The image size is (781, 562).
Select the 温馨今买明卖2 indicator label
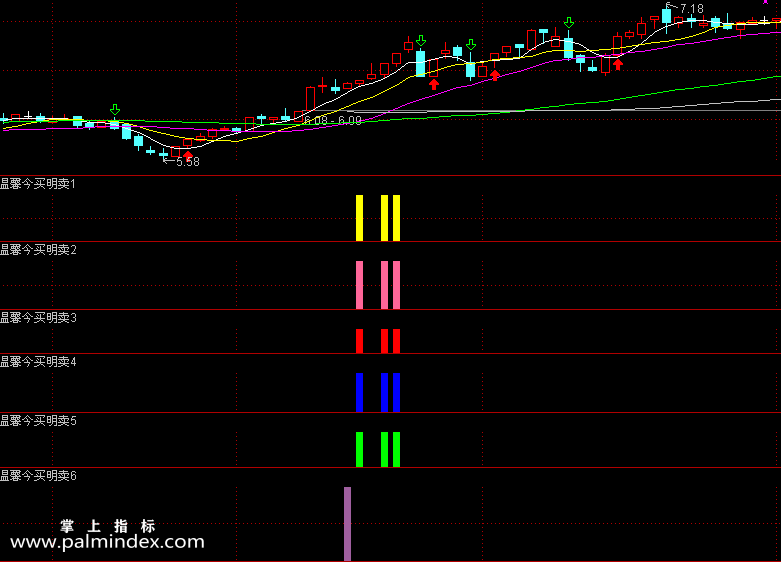(38, 250)
